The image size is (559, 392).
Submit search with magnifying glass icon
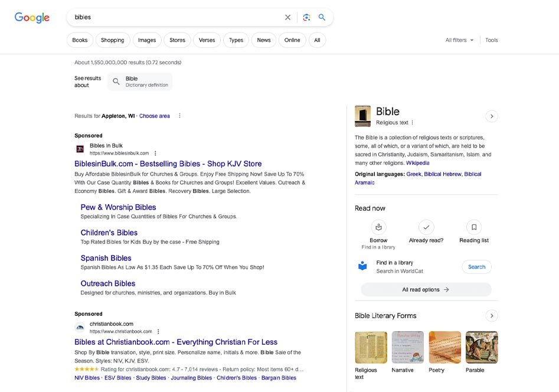pyautogui.click(x=322, y=17)
